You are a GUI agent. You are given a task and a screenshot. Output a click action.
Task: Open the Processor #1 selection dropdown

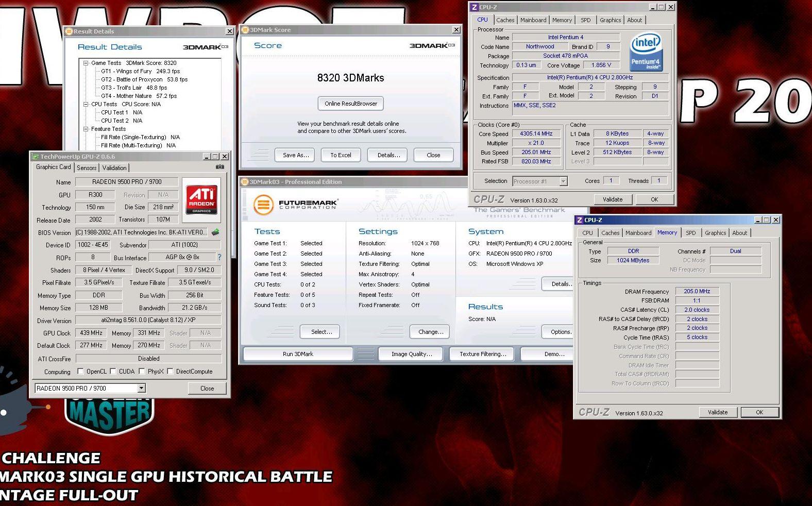point(563,181)
